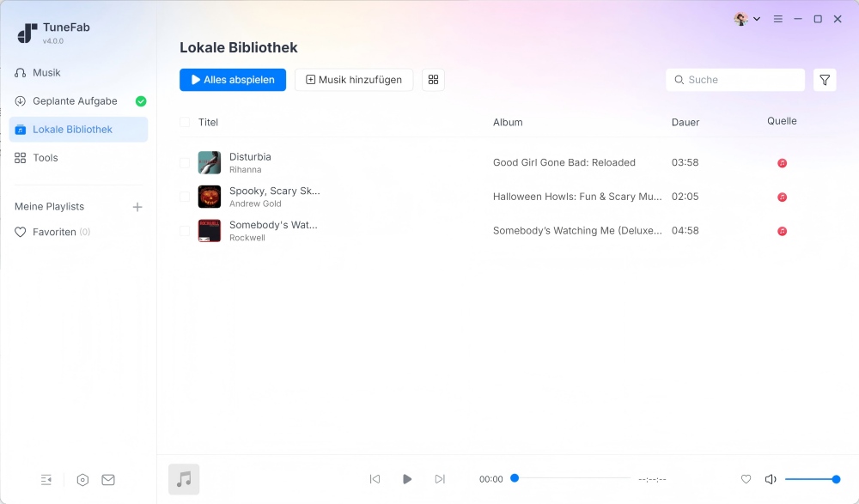This screenshot has height=504, width=859.
Task: Click the Alles abspielen button
Action: click(x=232, y=79)
